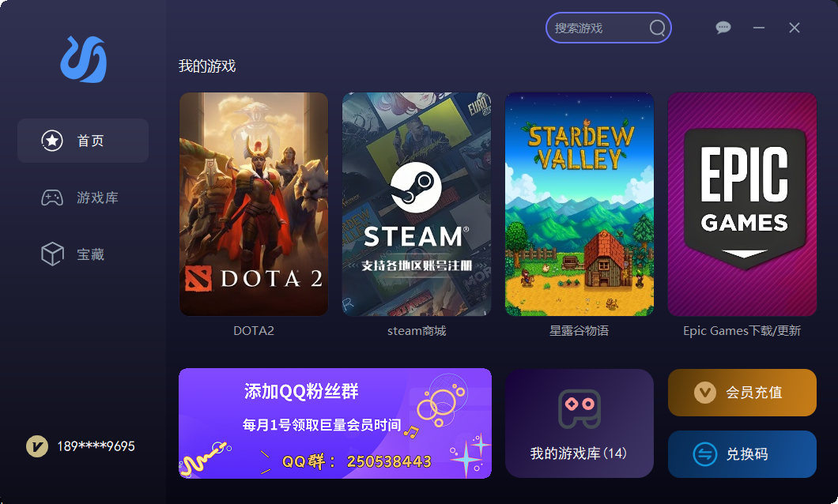
Task: Click the swap icon on 兑换码 button
Action: tap(705, 454)
